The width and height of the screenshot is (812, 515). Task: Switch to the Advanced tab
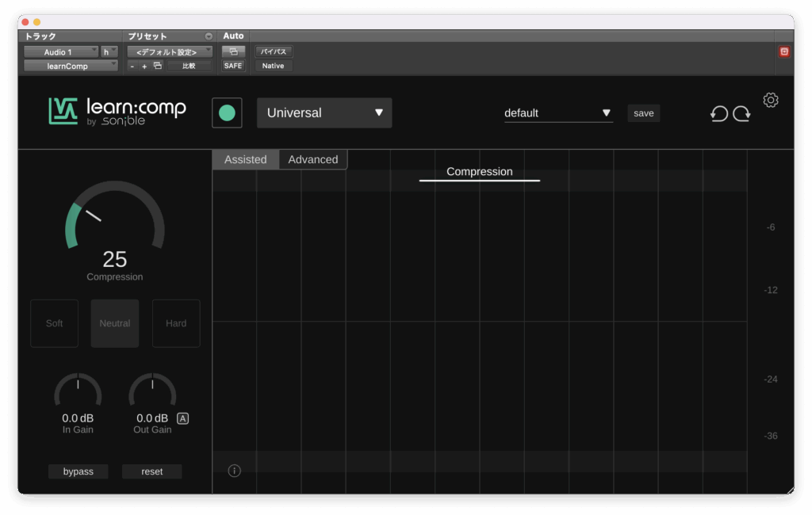312,159
